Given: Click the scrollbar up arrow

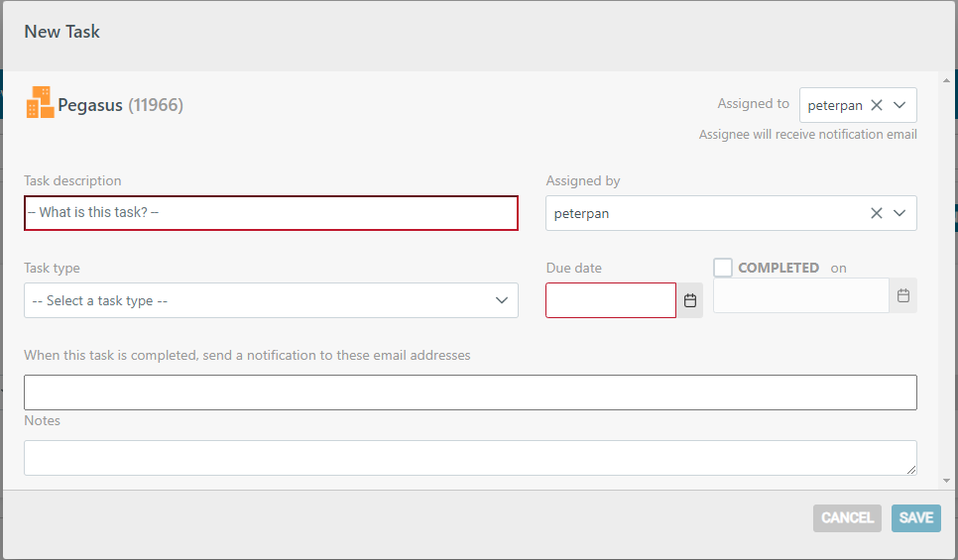Looking at the screenshot, I should click(x=946, y=80).
